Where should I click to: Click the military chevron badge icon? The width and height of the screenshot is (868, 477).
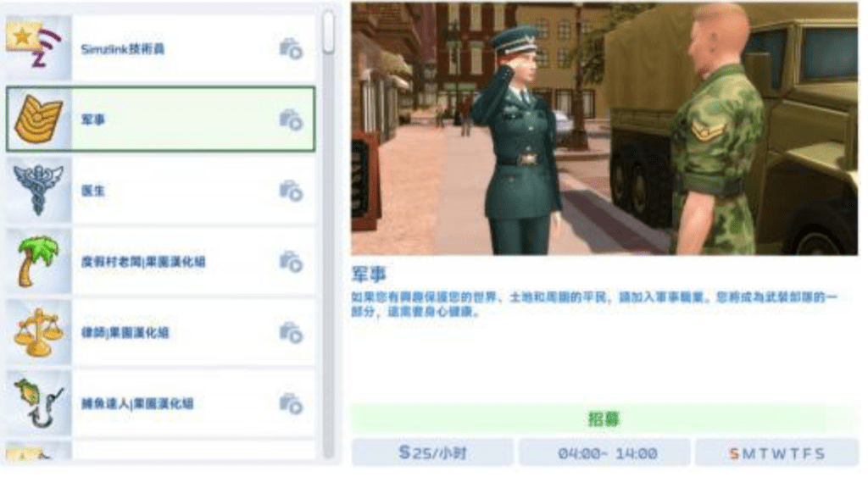pyautogui.click(x=38, y=119)
